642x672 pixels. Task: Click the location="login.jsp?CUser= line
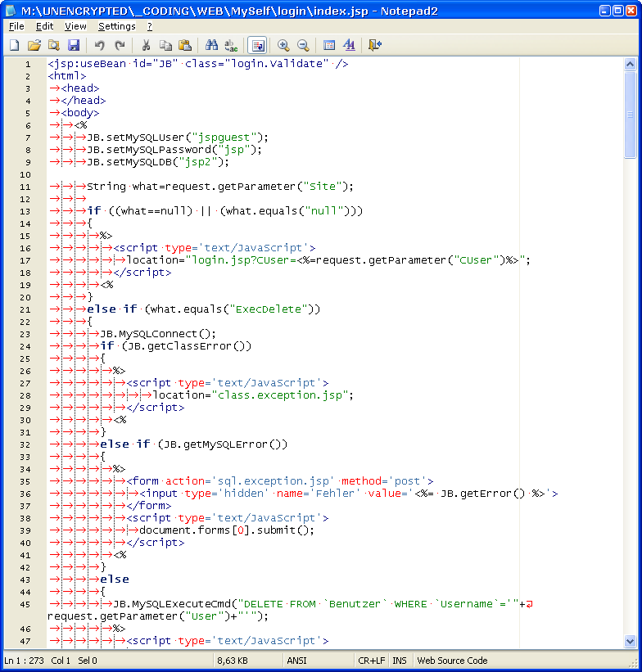pyautogui.click(x=328, y=260)
